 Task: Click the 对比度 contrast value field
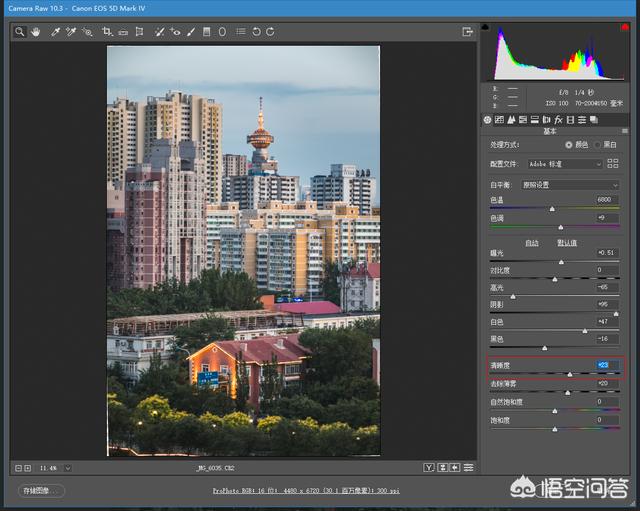coord(607,270)
